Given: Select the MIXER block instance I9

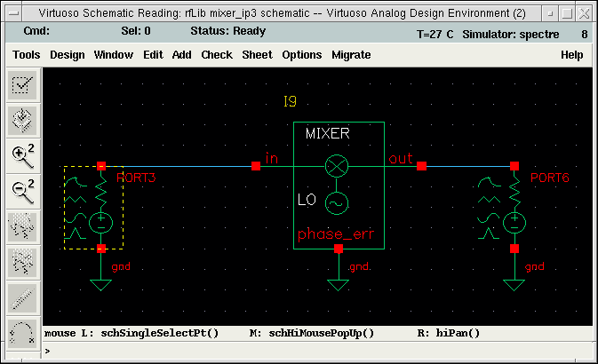Looking at the screenshot, I should pos(339,186).
